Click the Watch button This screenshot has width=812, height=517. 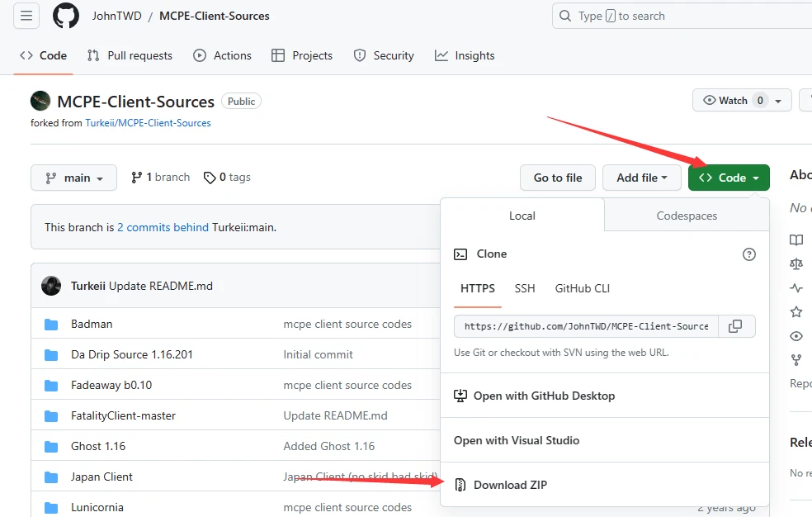(x=733, y=101)
